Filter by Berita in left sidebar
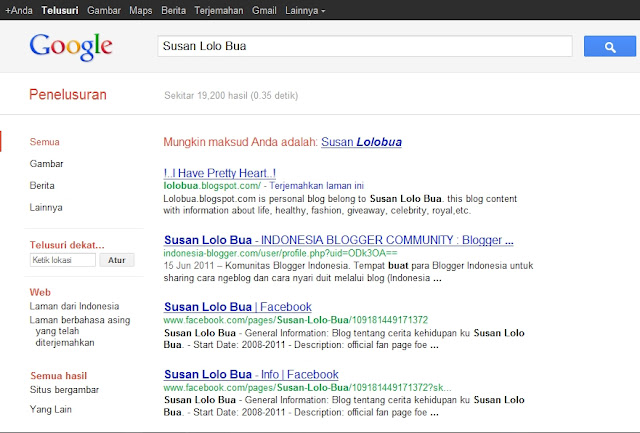The height and width of the screenshot is (433, 640). [x=42, y=186]
